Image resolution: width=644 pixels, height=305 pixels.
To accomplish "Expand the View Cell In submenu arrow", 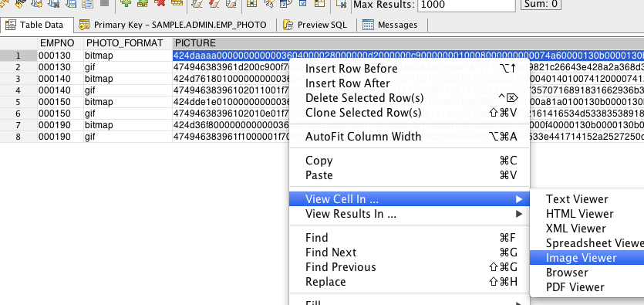I will point(519,199).
